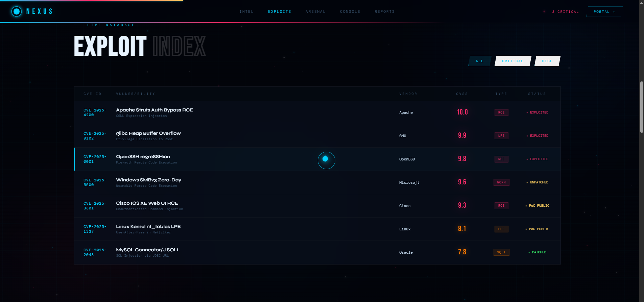Open the REPORTS nav tab
This screenshot has width=644, height=302.
pyautogui.click(x=385, y=12)
